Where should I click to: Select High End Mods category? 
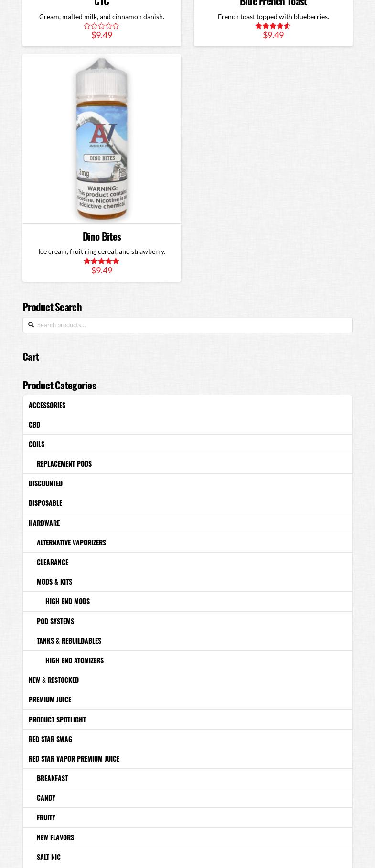[67, 601]
